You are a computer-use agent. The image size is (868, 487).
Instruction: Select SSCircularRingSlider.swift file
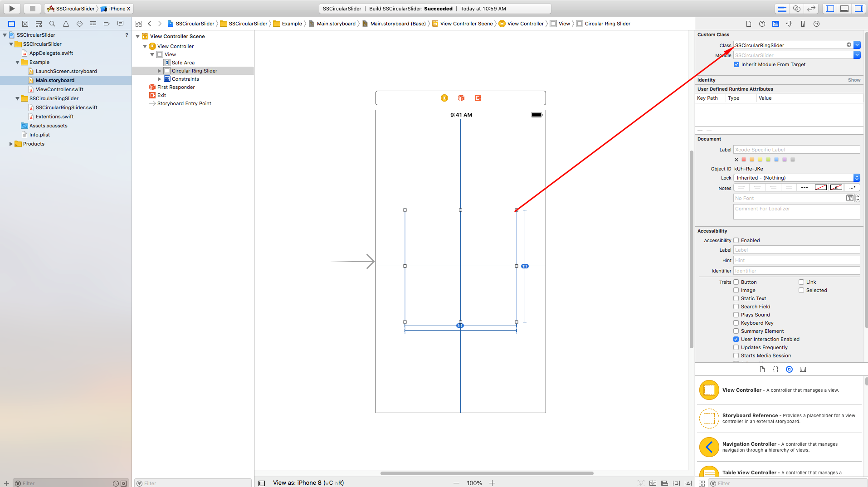tap(66, 107)
